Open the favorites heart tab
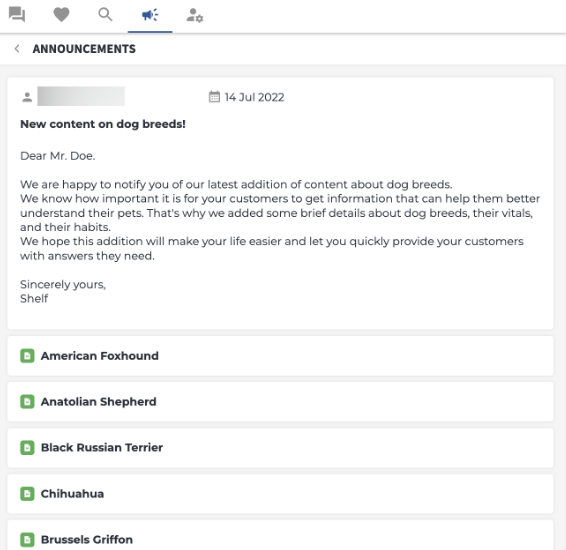 coord(61,15)
